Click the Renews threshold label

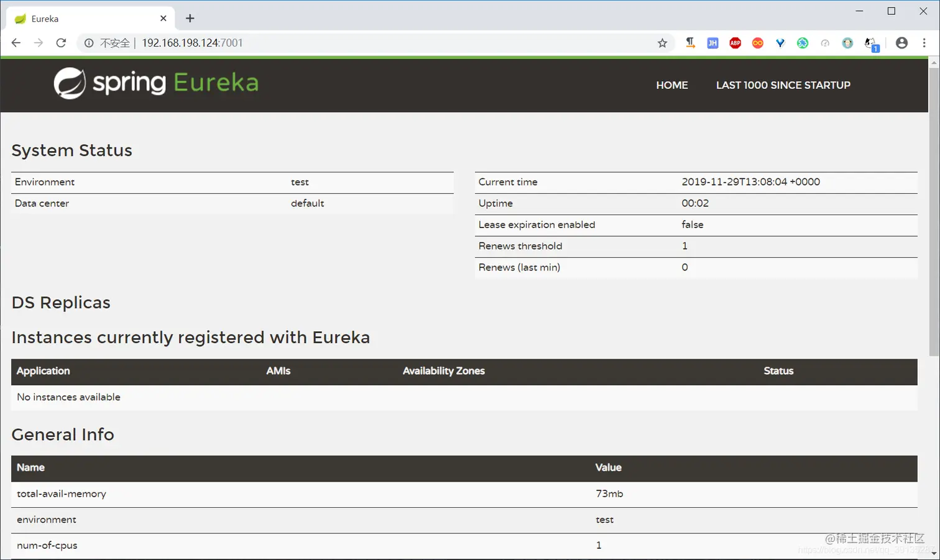520,246
